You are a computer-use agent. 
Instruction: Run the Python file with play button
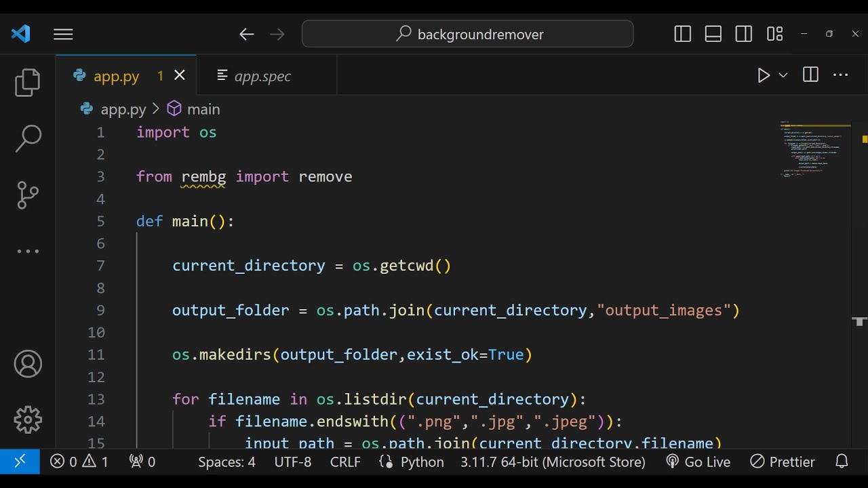(764, 75)
